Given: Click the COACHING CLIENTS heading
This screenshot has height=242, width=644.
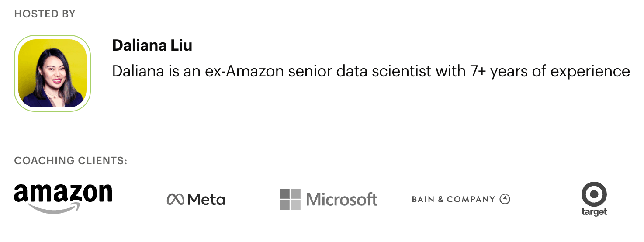Looking at the screenshot, I should pyautogui.click(x=71, y=161).
